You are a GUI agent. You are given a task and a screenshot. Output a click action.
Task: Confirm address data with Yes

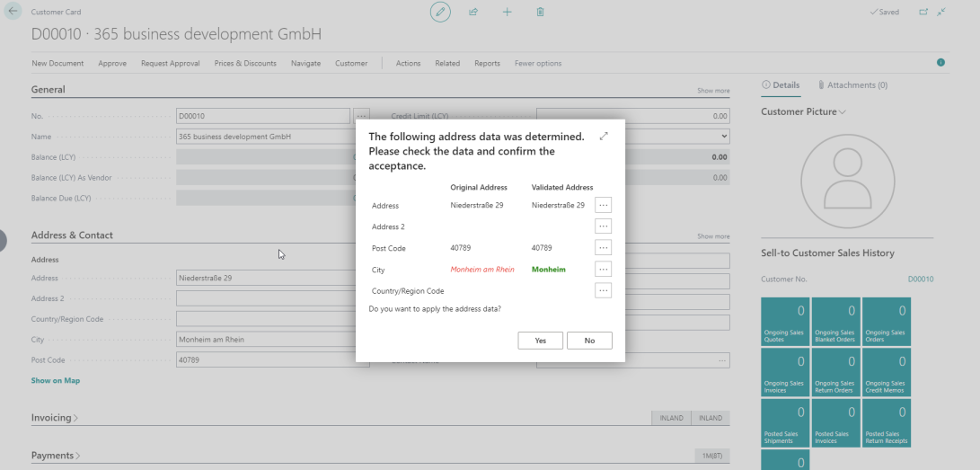(540, 341)
